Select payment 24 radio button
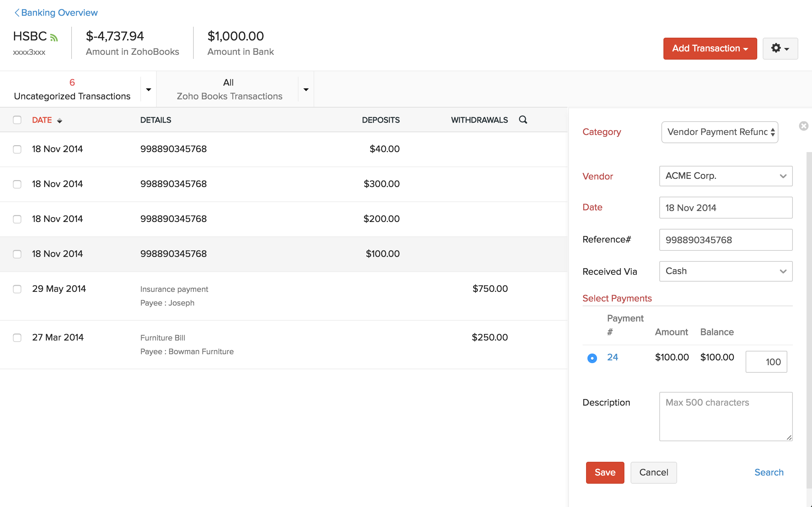Viewport: 812px width, 507px height. [x=592, y=358]
